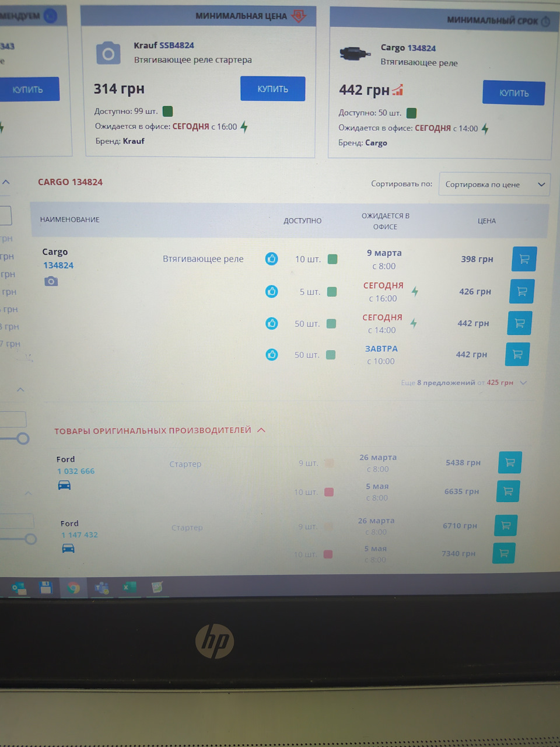This screenshot has height=747, width=560.
Task: Open 134824 article link in offers table
Action: click(x=58, y=265)
